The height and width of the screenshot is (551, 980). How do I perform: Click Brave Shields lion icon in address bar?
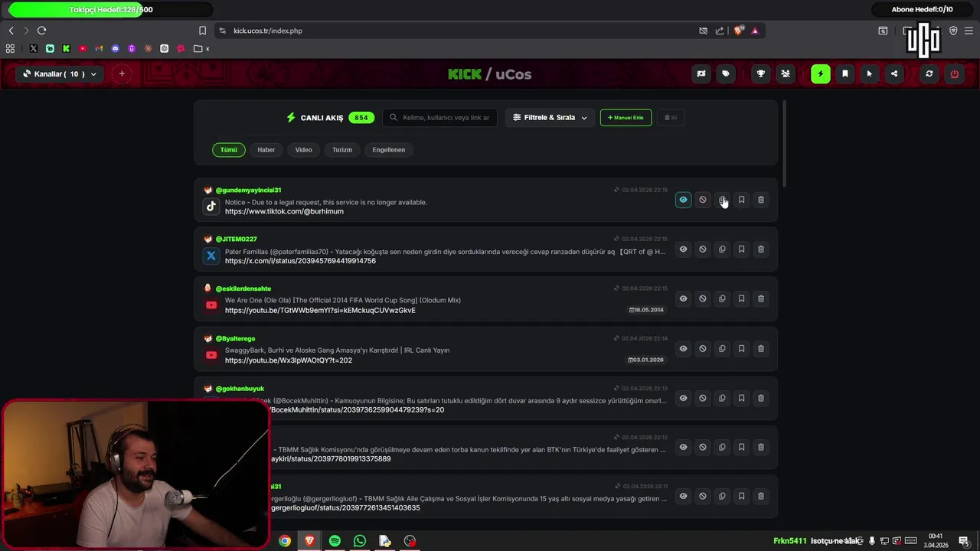738,31
